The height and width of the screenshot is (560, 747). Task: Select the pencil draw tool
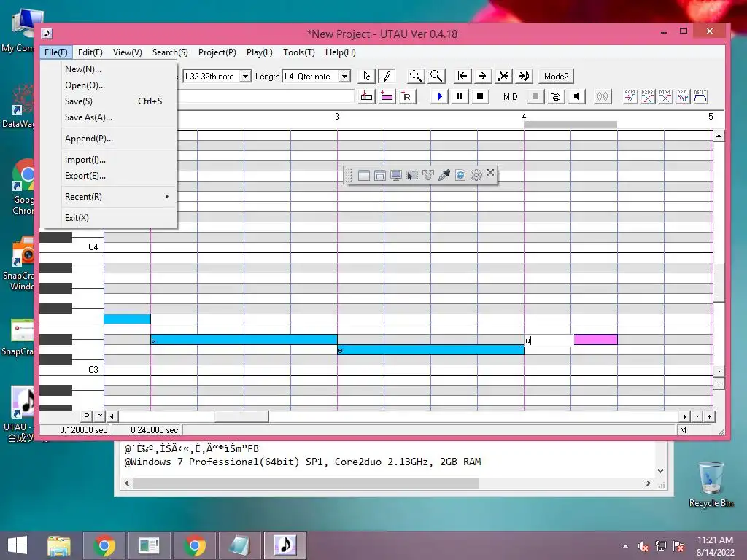387,76
